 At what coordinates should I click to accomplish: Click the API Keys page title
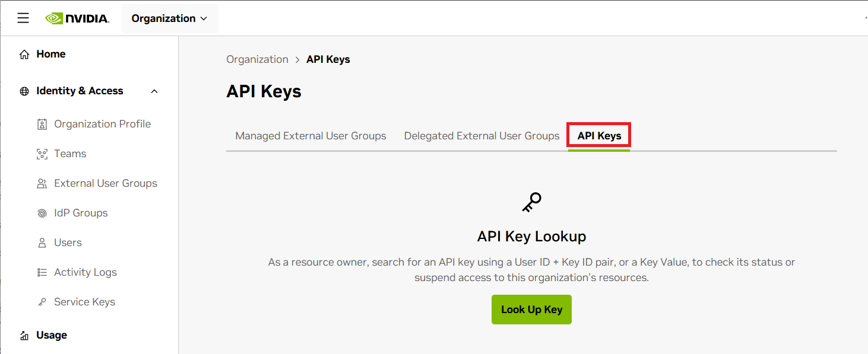264,91
